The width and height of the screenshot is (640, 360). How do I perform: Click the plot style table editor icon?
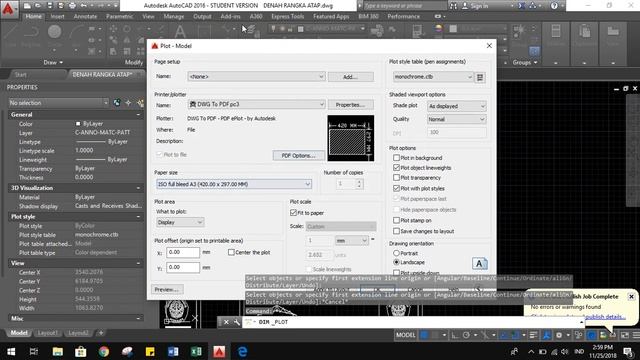click(480, 77)
